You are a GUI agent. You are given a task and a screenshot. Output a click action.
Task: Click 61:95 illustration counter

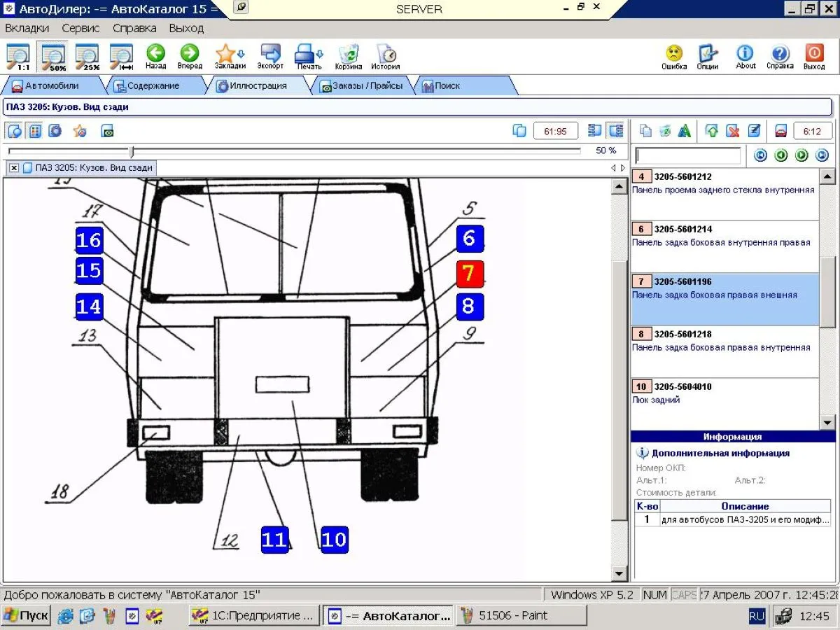556,131
